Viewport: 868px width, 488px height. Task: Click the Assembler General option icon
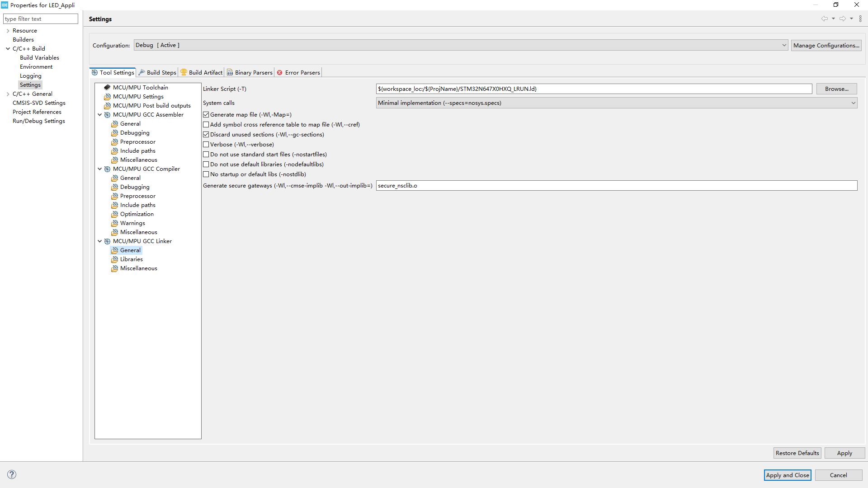pos(114,124)
